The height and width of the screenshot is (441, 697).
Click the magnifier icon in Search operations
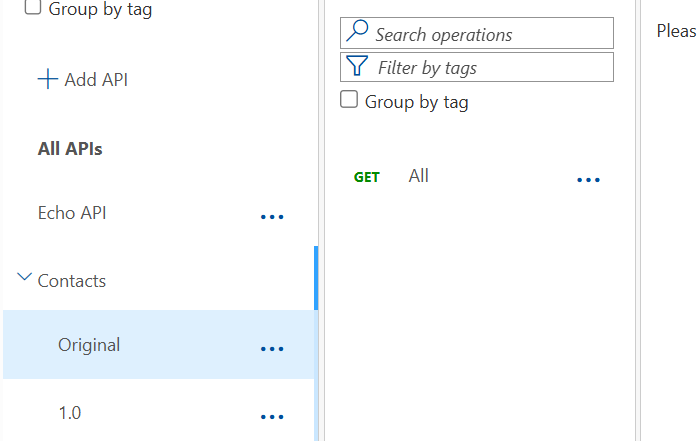357,31
